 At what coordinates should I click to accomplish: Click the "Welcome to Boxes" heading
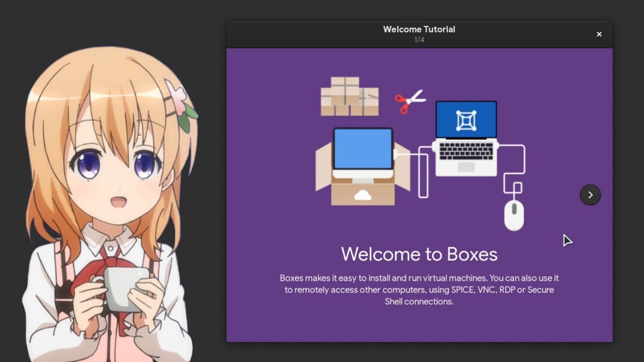[419, 254]
